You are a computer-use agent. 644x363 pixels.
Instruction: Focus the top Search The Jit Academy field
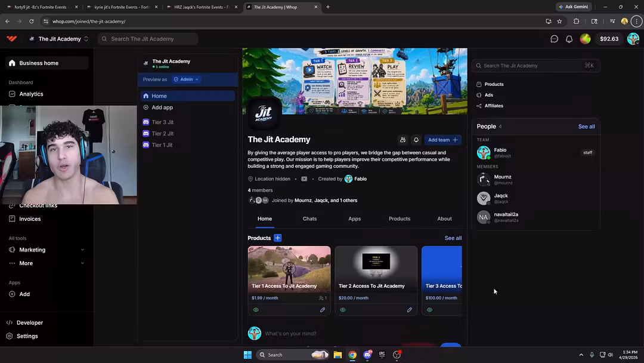tap(148, 39)
